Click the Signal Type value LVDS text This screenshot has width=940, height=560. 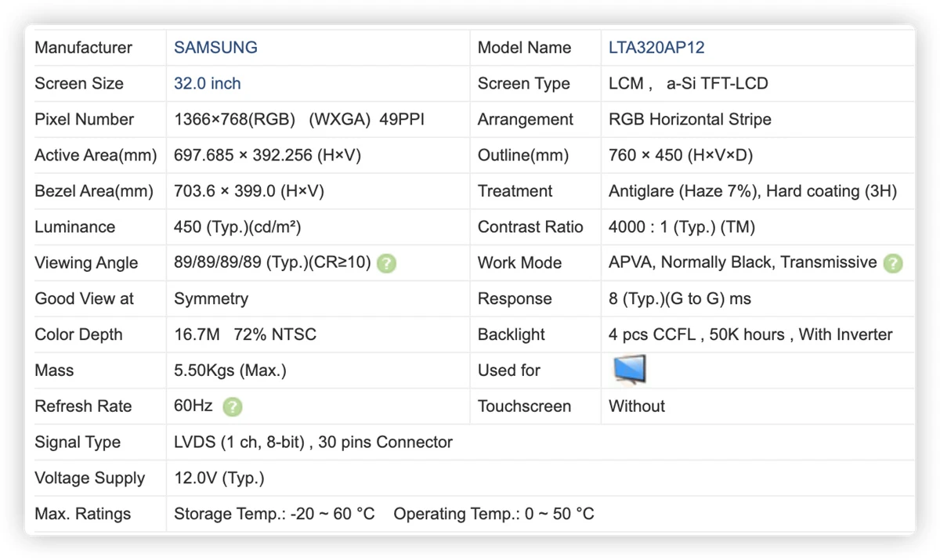[x=313, y=443]
